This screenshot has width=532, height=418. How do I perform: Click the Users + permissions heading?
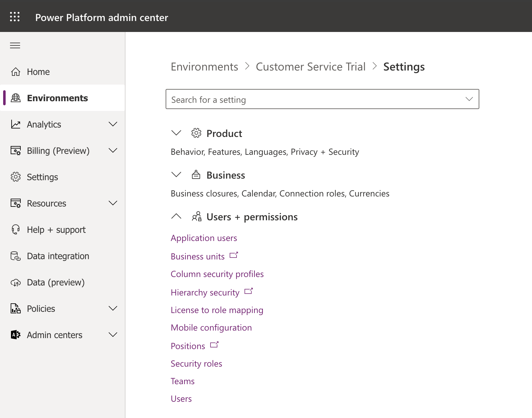[252, 217]
